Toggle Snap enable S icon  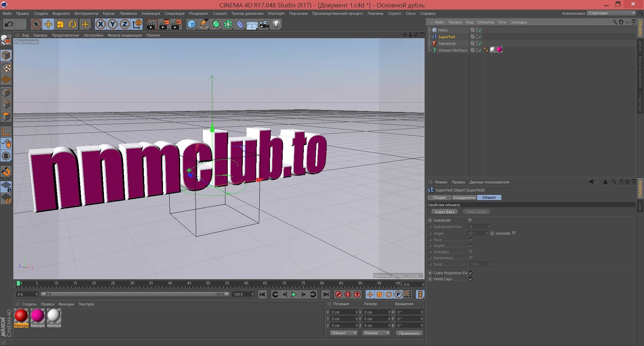(x=6, y=156)
